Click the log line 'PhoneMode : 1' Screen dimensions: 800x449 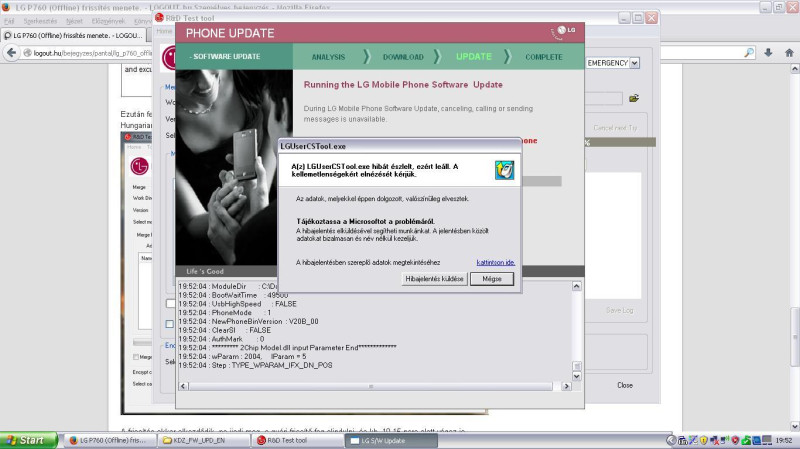coord(224,313)
